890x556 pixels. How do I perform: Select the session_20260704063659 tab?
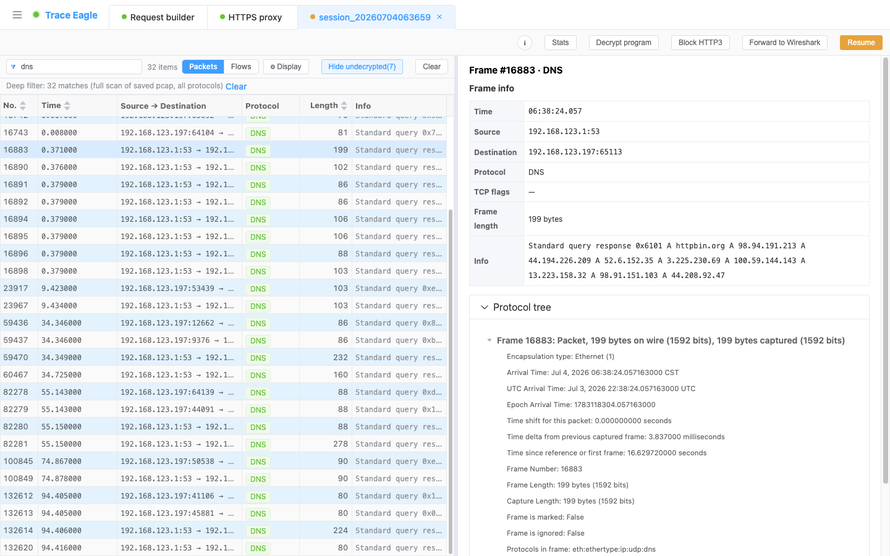(375, 17)
